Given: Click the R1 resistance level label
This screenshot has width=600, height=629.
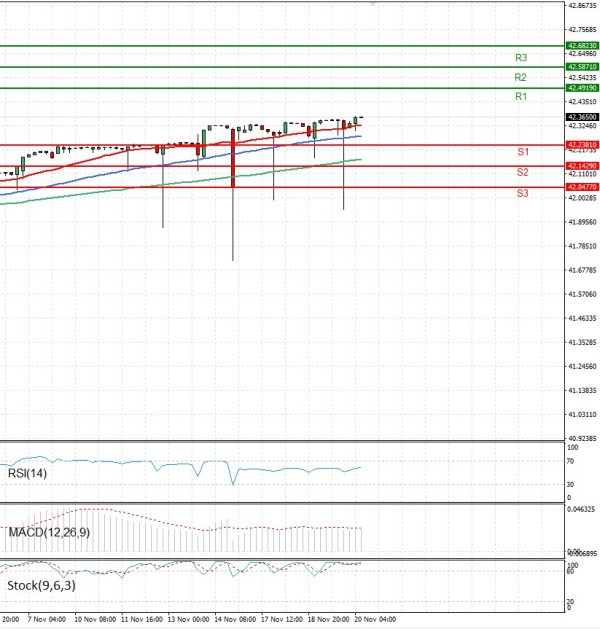Looking at the screenshot, I should [521, 96].
